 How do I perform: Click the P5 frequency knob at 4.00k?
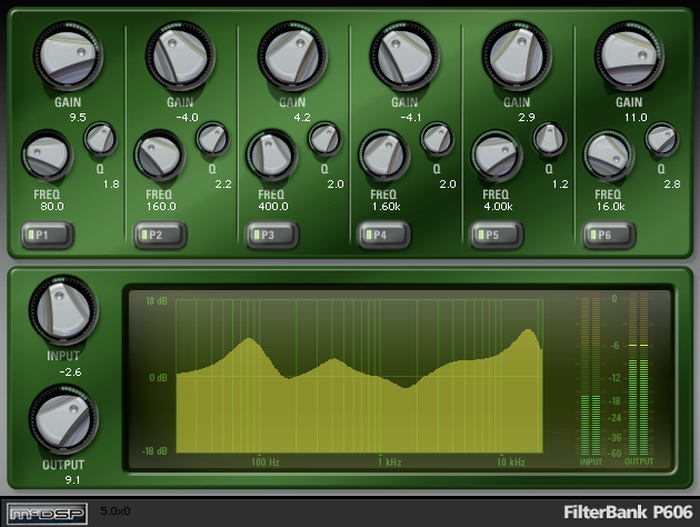(x=496, y=156)
